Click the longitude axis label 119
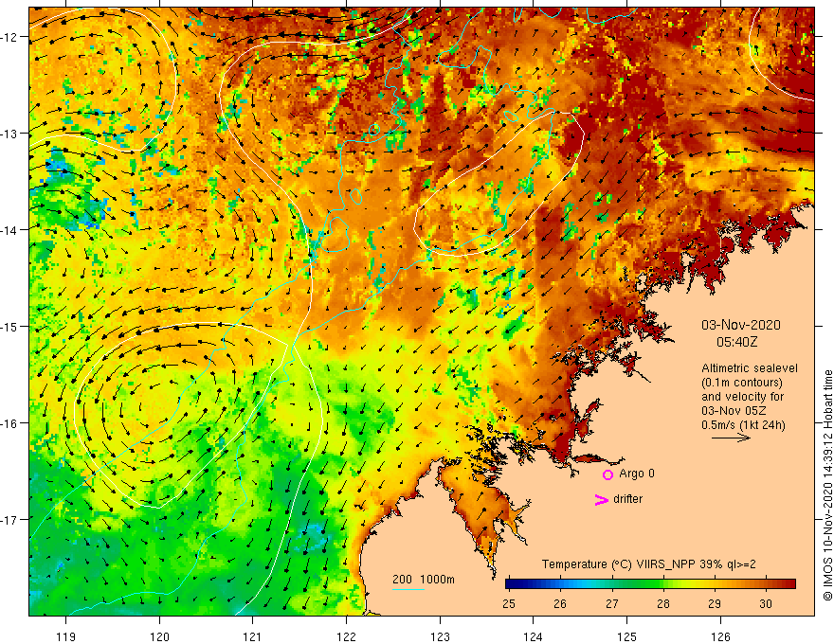 [66, 636]
